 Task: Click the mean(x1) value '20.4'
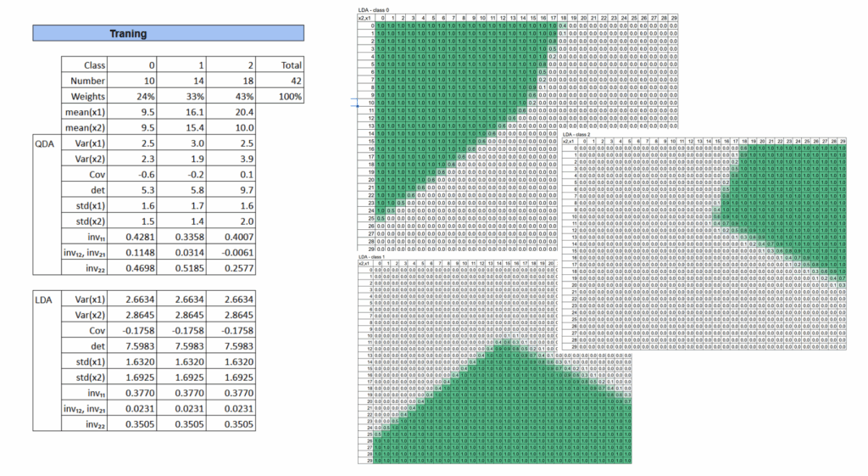pos(231,111)
